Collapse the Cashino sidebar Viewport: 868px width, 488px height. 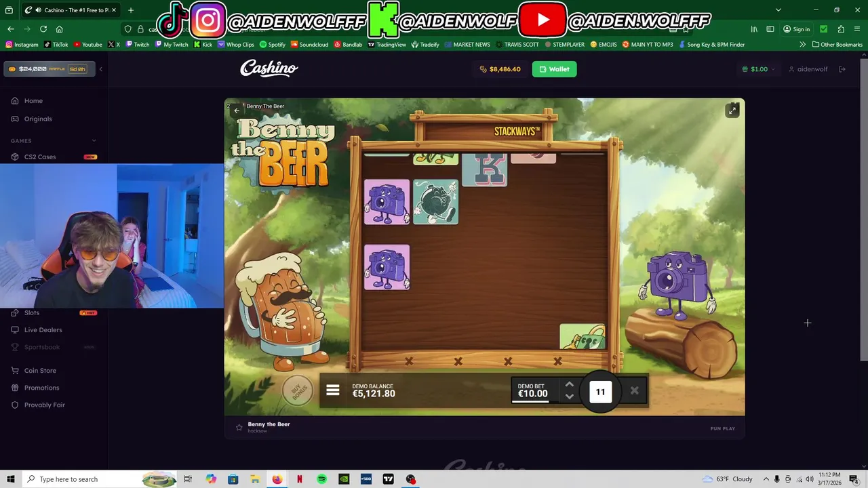(x=100, y=69)
